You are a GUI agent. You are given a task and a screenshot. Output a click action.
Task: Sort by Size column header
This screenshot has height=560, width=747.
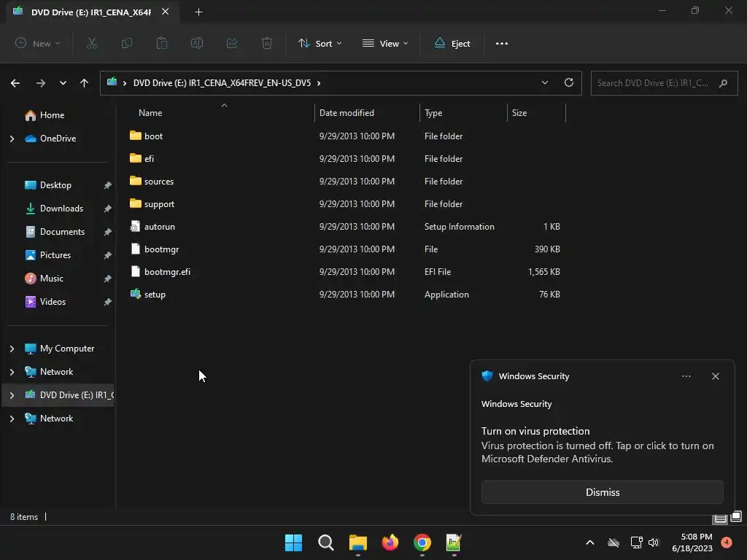coord(519,113)
